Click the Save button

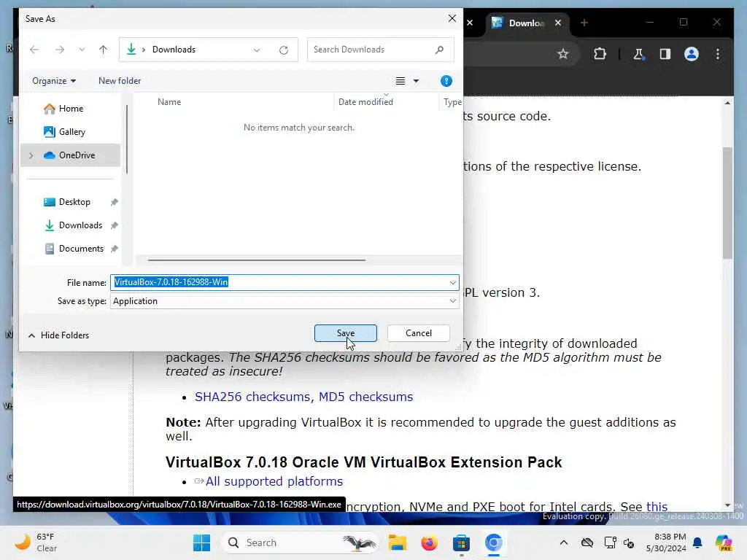coord(345,333)
